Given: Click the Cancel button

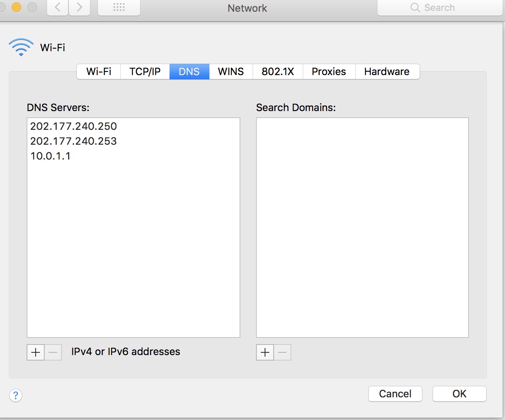Looking at the screenshot, I should 395,394.
